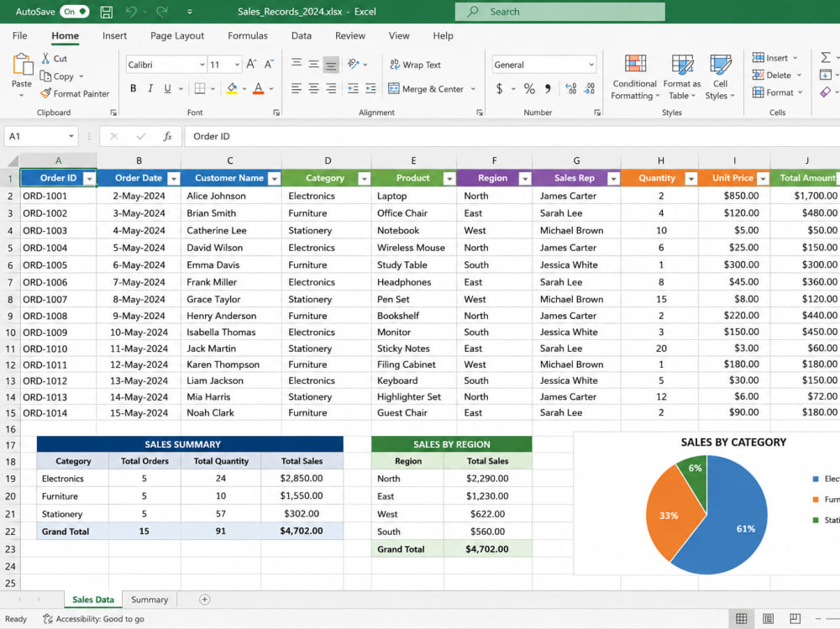The width and height of the screenshot is (840, 629).
Task: Click Merge & Center button
Action: click(x=427, y=88)
